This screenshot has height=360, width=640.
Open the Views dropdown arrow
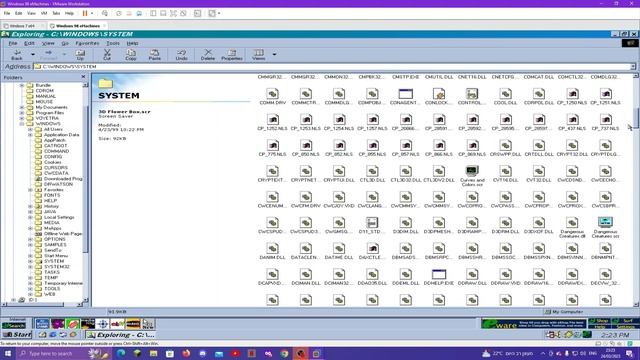coord(274,54)
